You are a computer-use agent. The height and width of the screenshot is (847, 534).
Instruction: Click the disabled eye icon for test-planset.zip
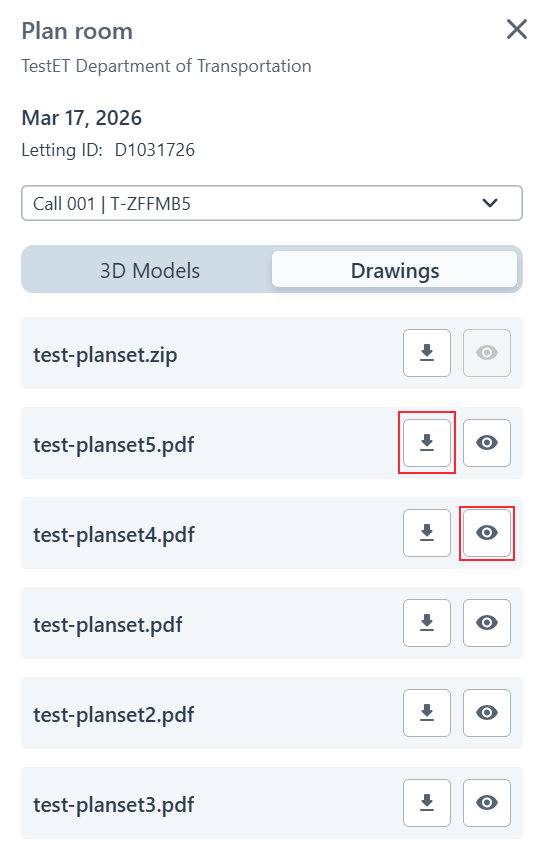[486, 353]
